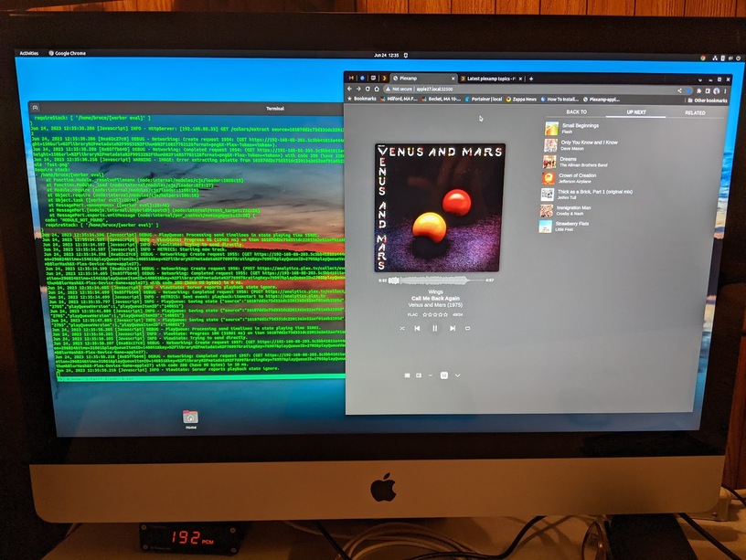Image resolution: width=746 pixels, height=560 pixels.
Task: Open Portainer | local bookmark
Action: coord(483,100)
